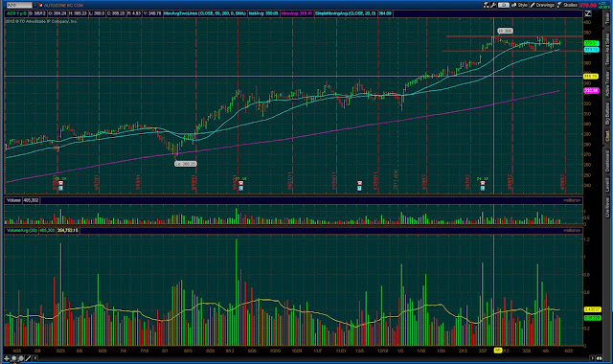Click the red earnings phone icon above 12/5
The height and width of the screenshot is (364, 613).
[359, 183]
